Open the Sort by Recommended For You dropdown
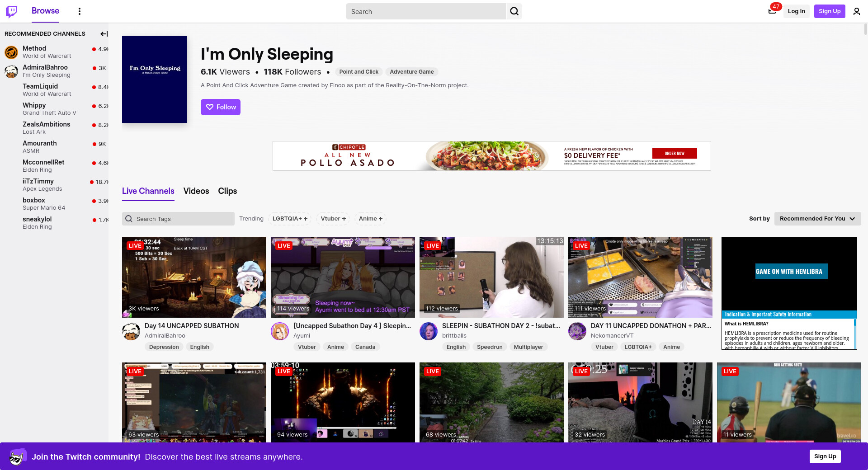Image resolution: width=868 pixels, height=470 pixels. point(817,219)
